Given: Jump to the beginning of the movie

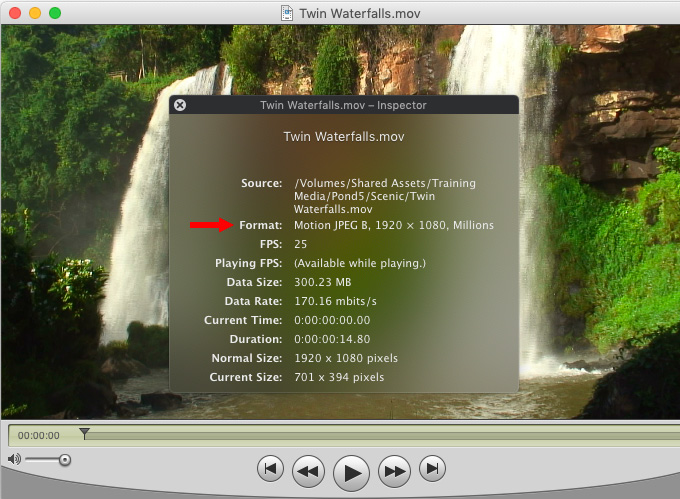Looking at the screenshot, I should 271,469.
